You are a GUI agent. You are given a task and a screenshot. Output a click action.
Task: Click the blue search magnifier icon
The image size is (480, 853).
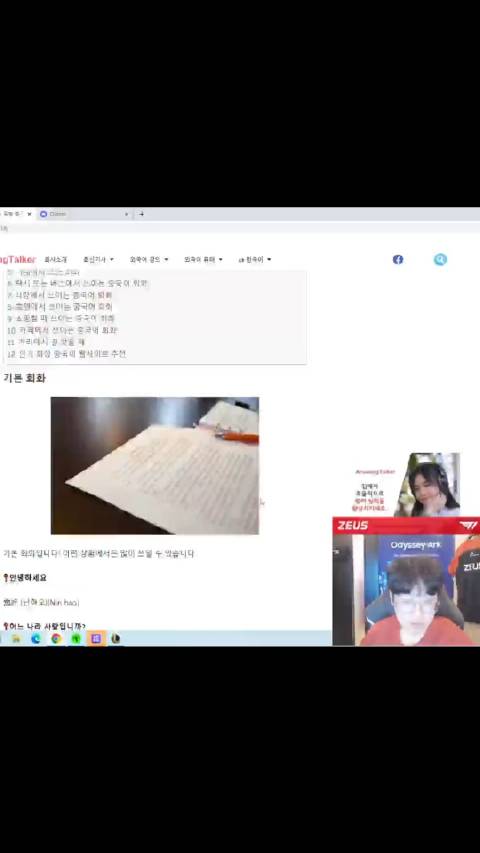point(440,259)
